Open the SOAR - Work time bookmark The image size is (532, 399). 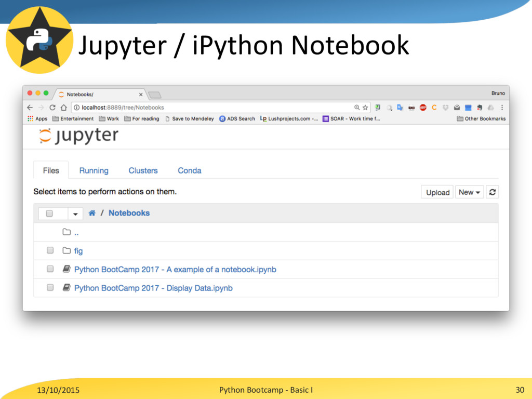[351, 118]
